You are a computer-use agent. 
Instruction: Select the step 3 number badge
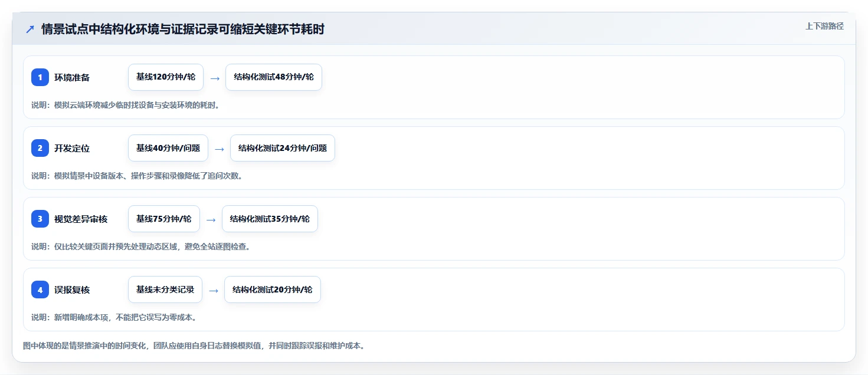point(40,219)
